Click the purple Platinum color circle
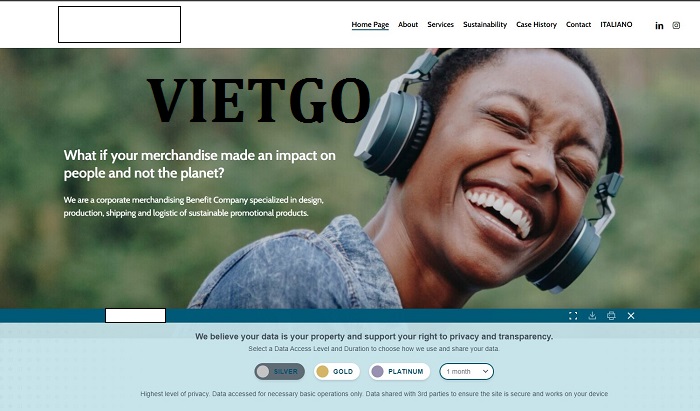The height and width of the screenshot is (411, 700). (378, 371)
